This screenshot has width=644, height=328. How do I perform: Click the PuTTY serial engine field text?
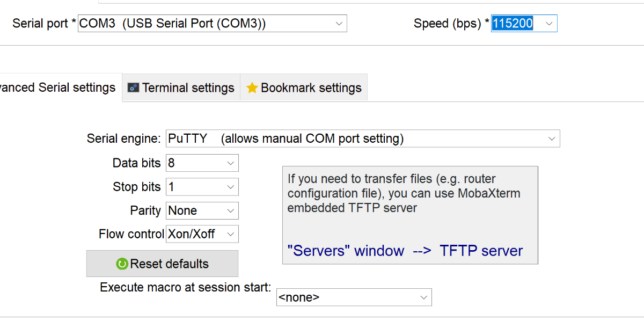tap(286, 139)
